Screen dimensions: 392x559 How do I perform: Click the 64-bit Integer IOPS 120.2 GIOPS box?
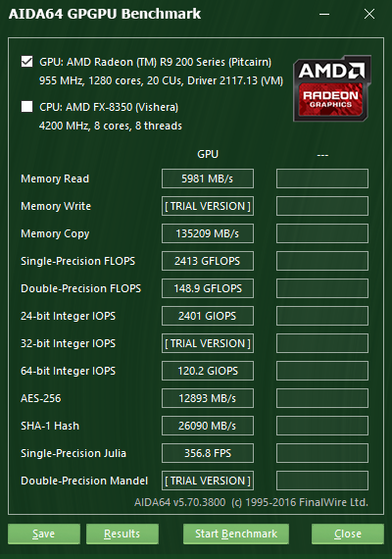point(208,371)
